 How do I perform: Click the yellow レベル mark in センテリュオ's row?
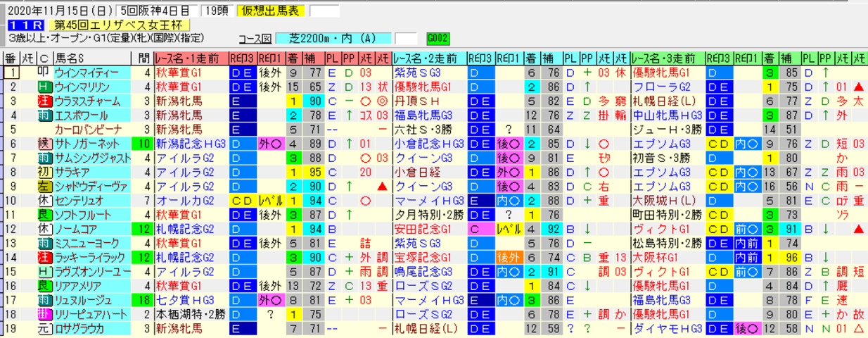[271, 200]
